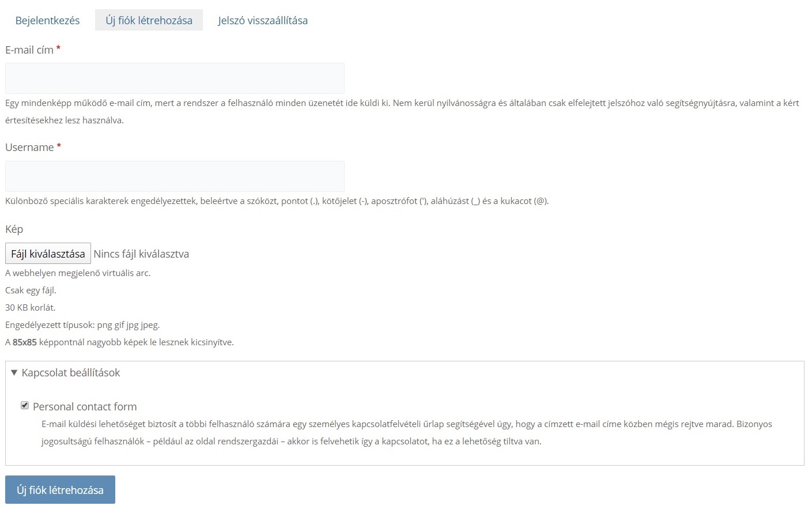Open the Fájl kiválasztása file picker button
This screenshot has height=517, width=812.
coord(48,254)
